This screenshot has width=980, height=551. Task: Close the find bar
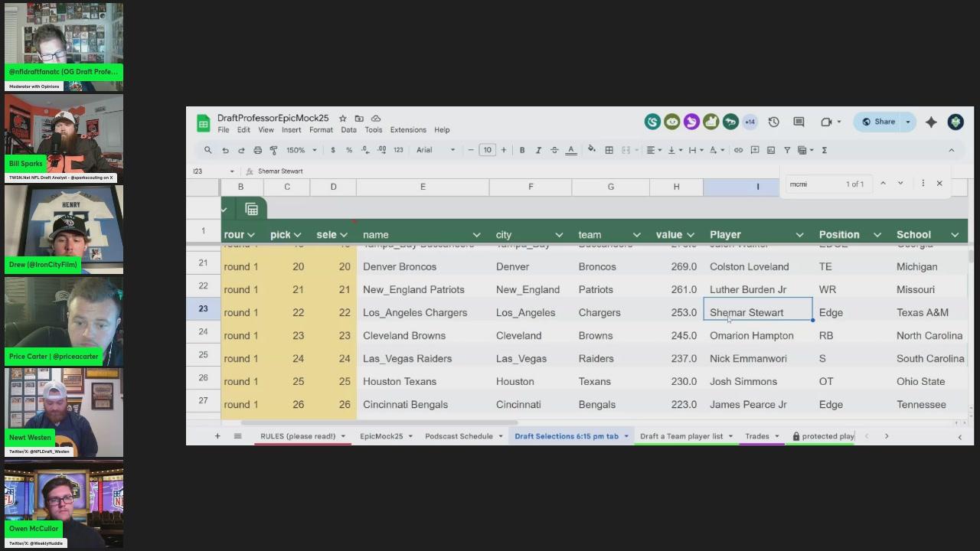(x=939, y=184)
